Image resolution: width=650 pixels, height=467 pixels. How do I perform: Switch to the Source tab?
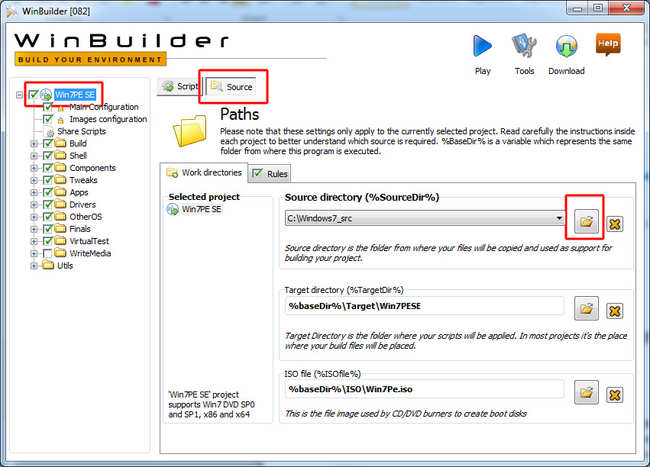[231, 87]
